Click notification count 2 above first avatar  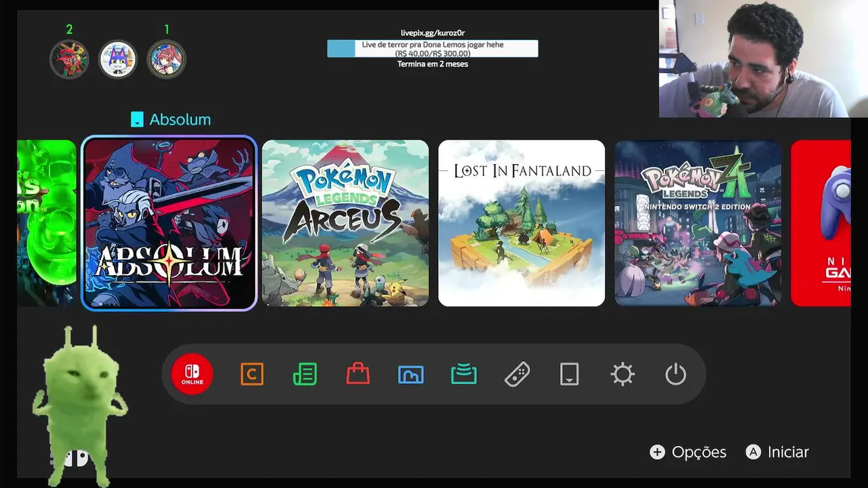(x=69, y=30)
